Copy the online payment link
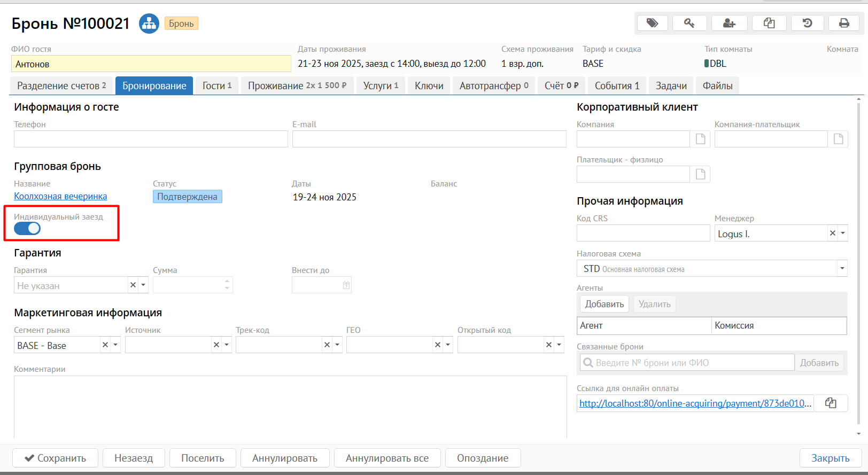The image size is (868, 475). 831,403
